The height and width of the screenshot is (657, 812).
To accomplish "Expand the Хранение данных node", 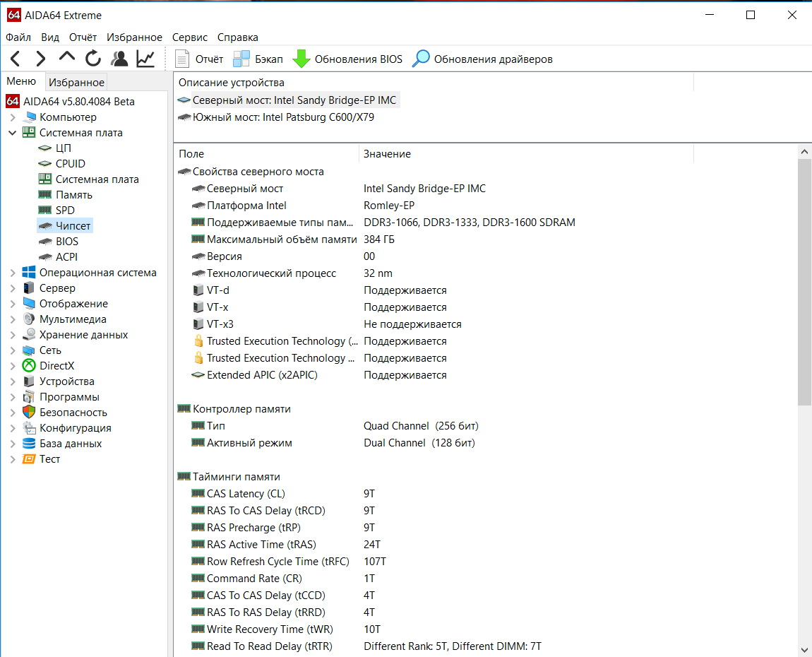I will (x=13, y=335).
